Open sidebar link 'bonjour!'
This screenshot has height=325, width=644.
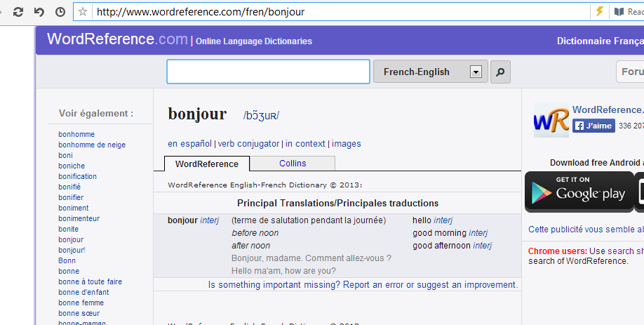72,250
